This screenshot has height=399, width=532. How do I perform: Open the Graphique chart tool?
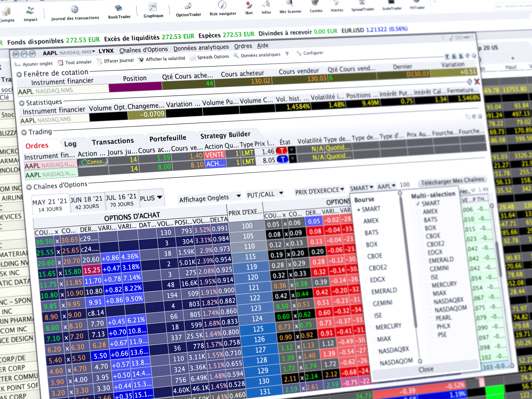point(153,11)
